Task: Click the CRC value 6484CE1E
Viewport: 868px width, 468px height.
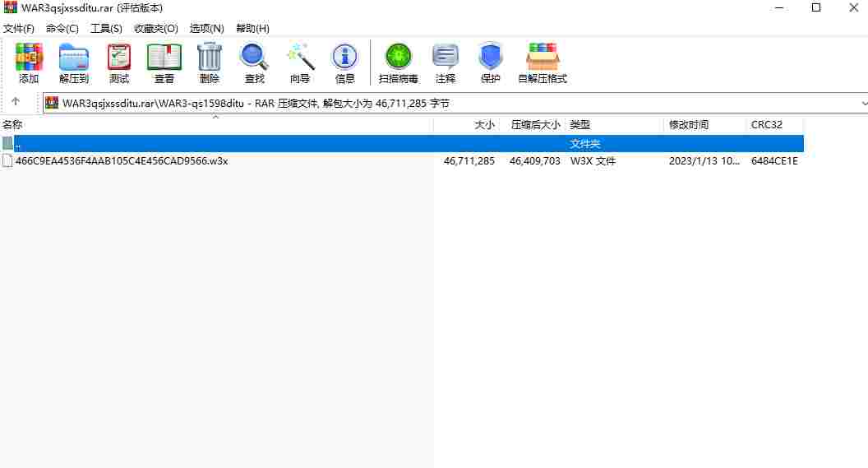Action: pos(774,161)
